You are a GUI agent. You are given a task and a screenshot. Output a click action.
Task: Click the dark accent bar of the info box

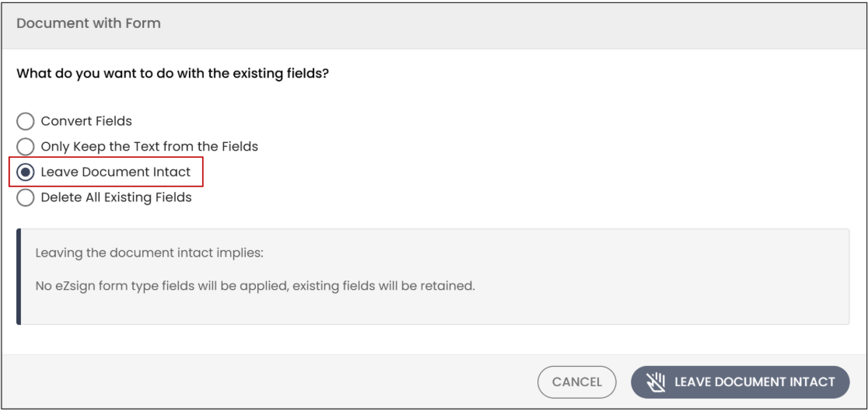click(19, 277)
